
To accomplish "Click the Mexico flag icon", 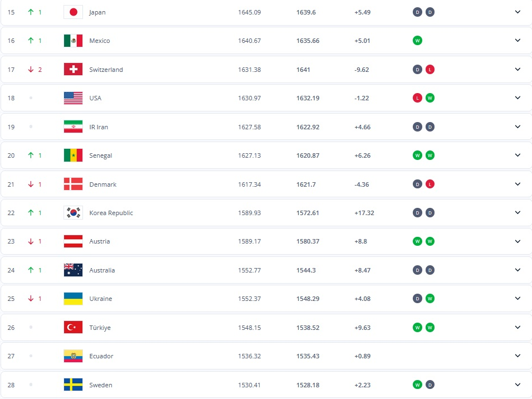I will coord(73,41).
